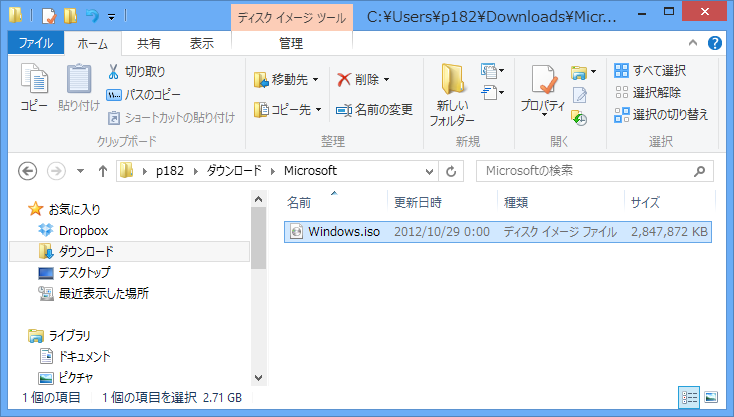Go up one folder level
The width and height of the screenshot is (734, 417).
103,171
